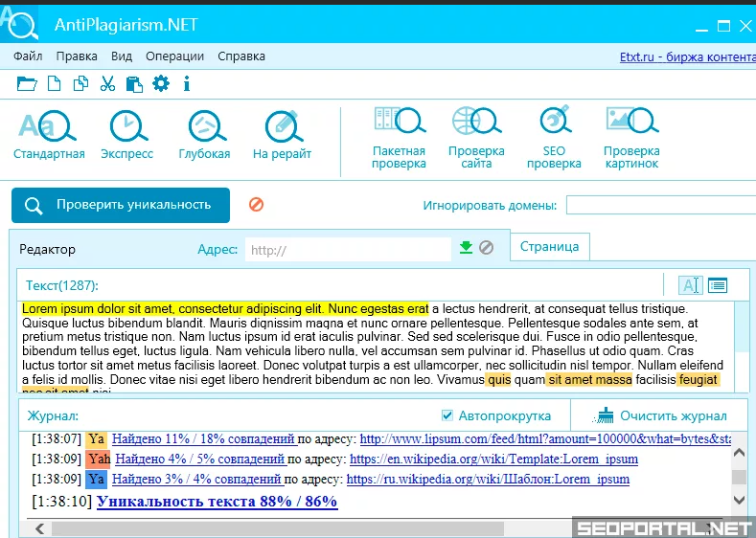
Task: Click the Адрес: label
Action: click(x=218, y=250)
